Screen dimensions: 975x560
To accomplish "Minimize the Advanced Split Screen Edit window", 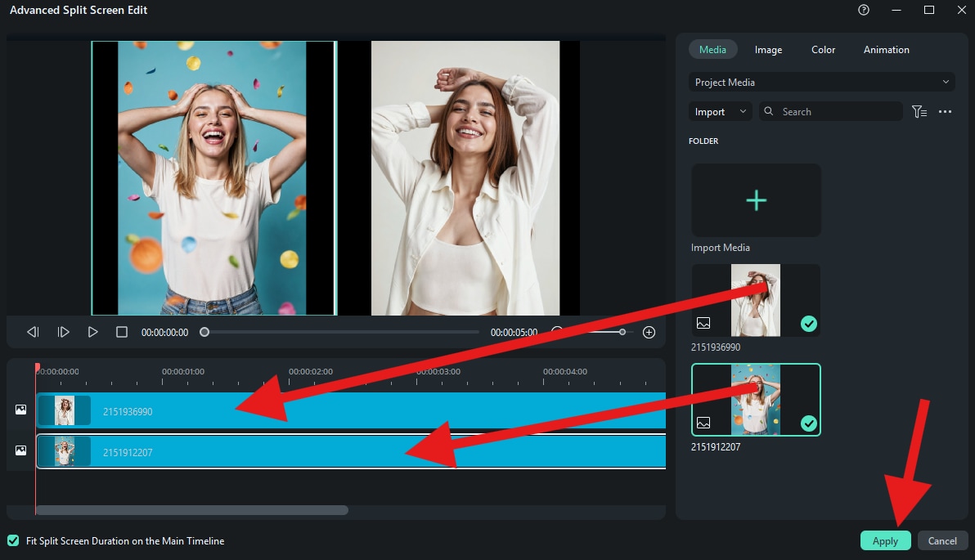I will pos(896,10).
